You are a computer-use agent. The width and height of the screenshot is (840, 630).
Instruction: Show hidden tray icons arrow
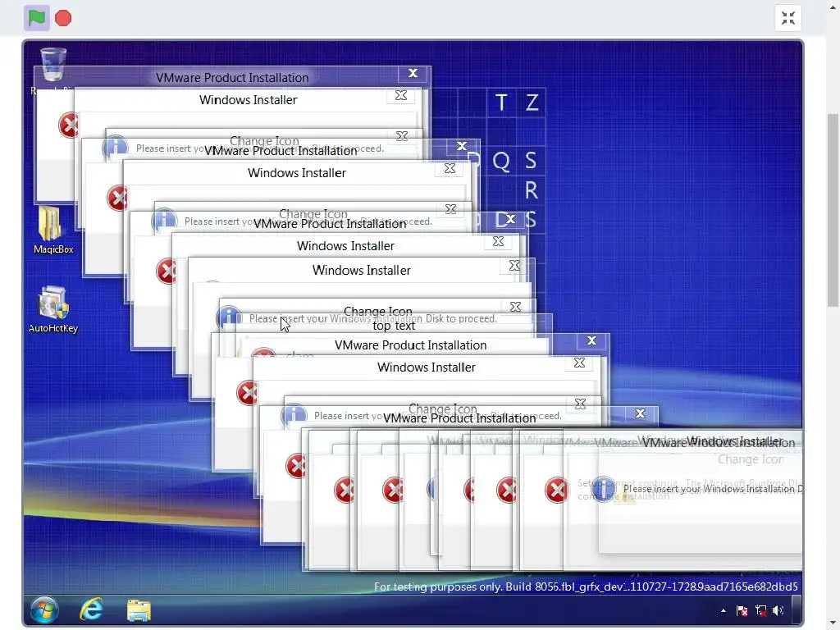click(x=724, y=610)
